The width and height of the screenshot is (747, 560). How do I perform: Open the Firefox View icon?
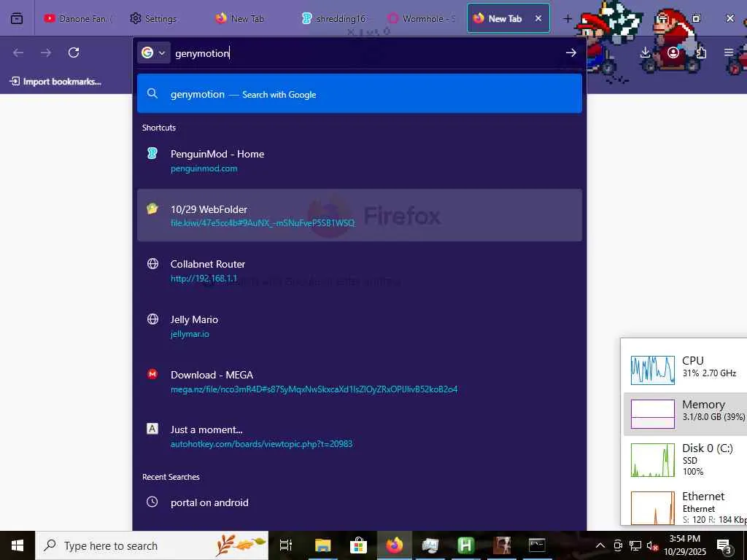17,18
